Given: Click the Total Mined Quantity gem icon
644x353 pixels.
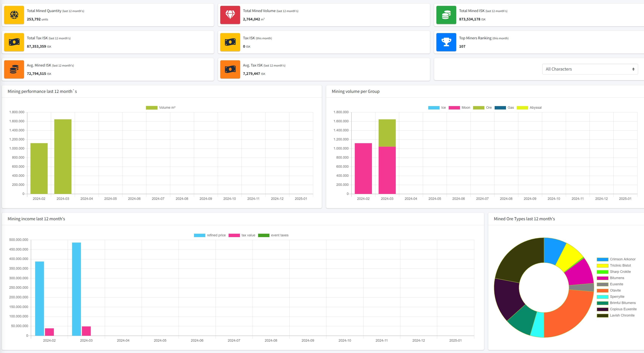Looking at the screenshot, I should click(14, 15).
